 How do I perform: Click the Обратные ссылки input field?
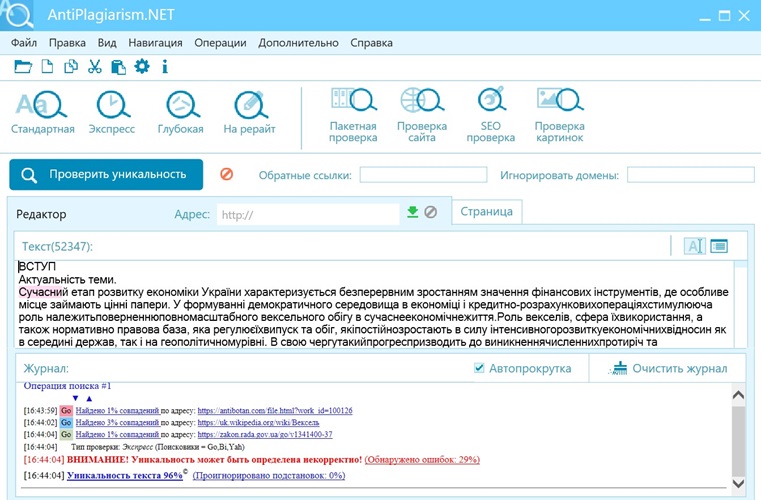[x=423, y=175]
